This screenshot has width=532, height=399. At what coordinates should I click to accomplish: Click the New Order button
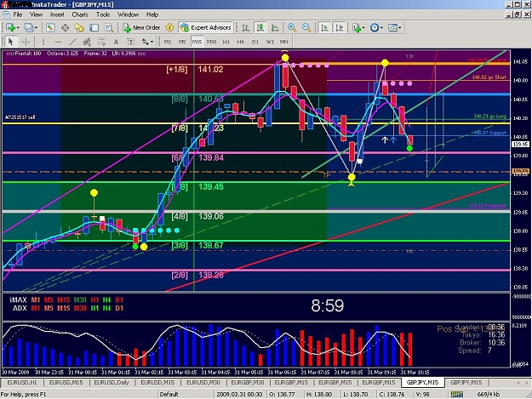141,27
